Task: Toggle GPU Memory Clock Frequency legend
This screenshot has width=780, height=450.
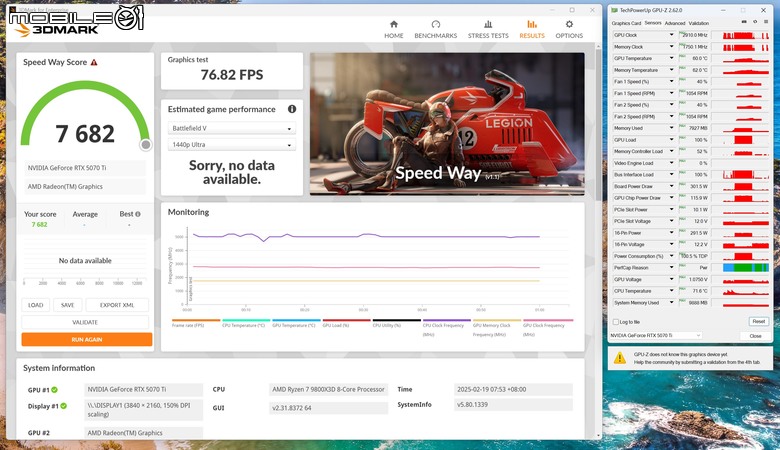Action: point(497,328)
